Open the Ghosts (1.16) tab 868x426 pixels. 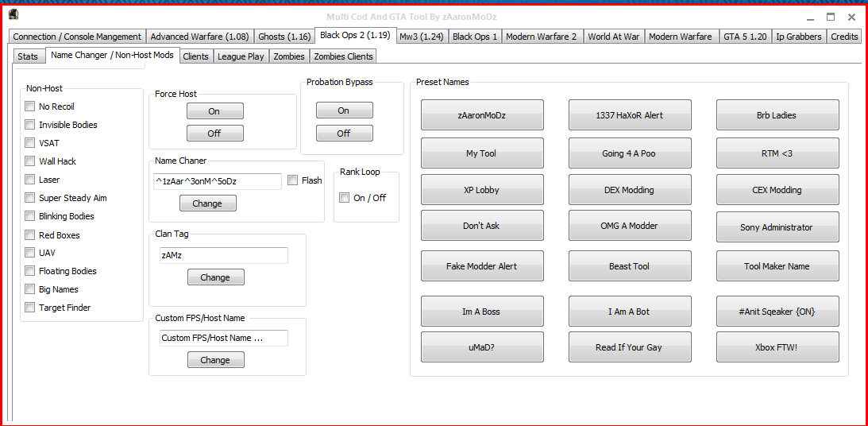(x=284, y=37)
